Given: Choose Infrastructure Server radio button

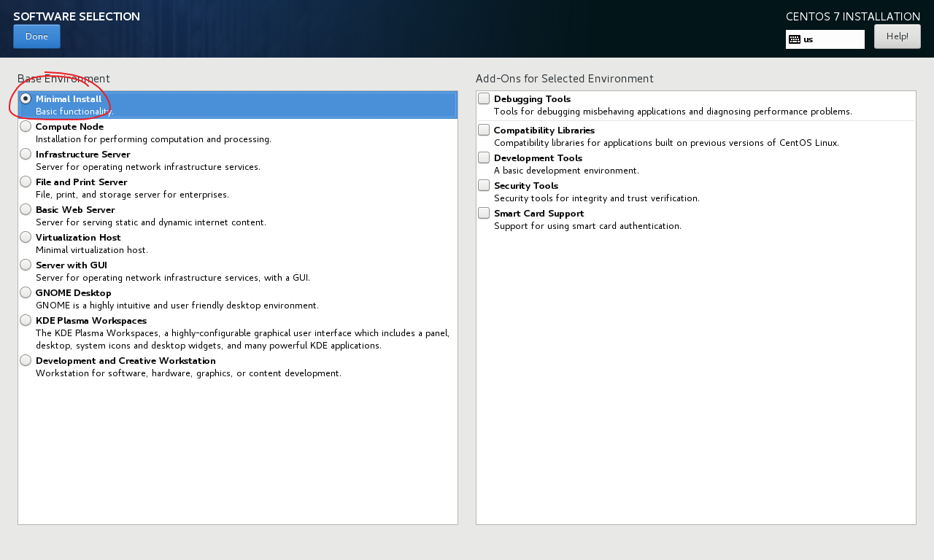Looking at the screenshot, I should (x=26, y=154).
